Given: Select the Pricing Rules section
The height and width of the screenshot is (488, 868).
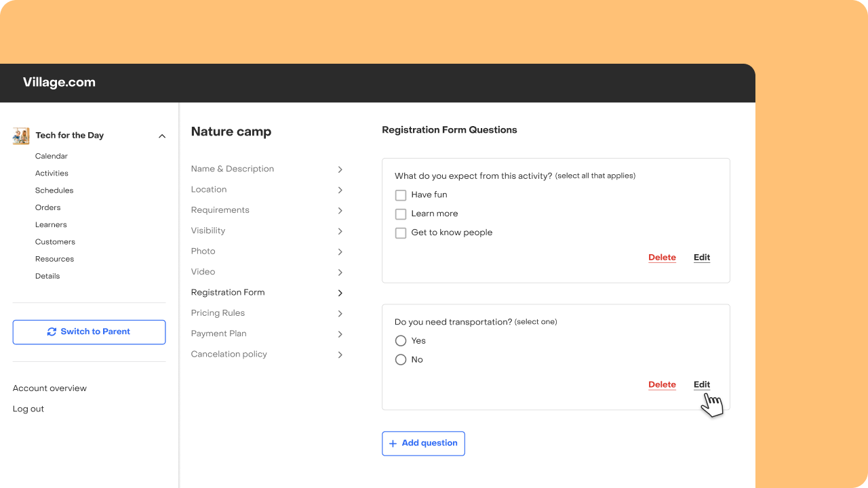Looking at the screenshot, I should [x=218, y=313].
